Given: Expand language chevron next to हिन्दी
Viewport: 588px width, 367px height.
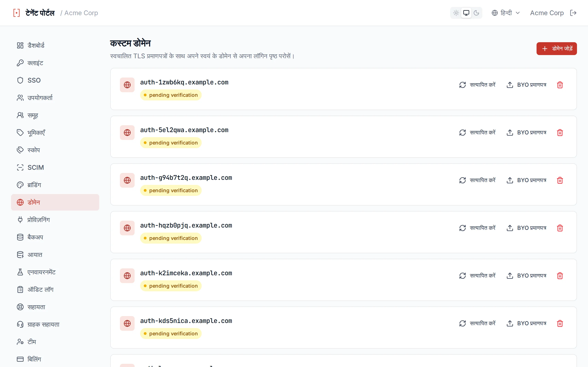Looking at the screenshot, I should point(517,13).
